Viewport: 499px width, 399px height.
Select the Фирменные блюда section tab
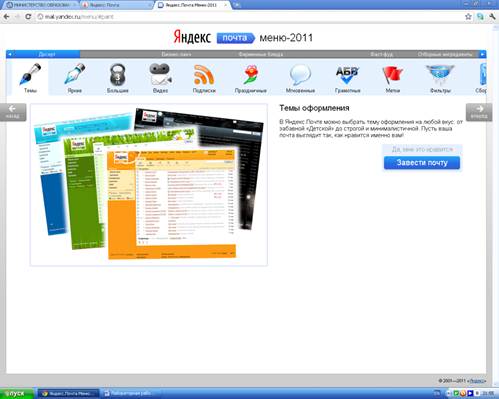[261, 54]
